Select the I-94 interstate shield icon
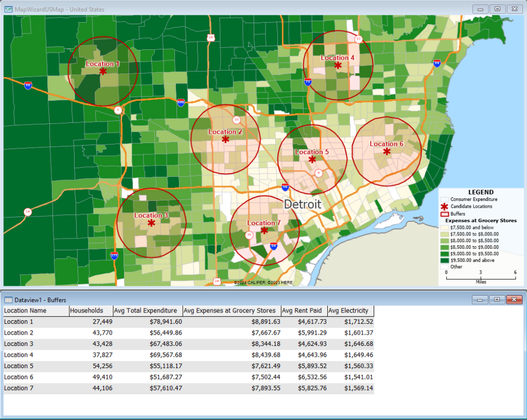This screenshot has height=420, width=527. [274, 246]
